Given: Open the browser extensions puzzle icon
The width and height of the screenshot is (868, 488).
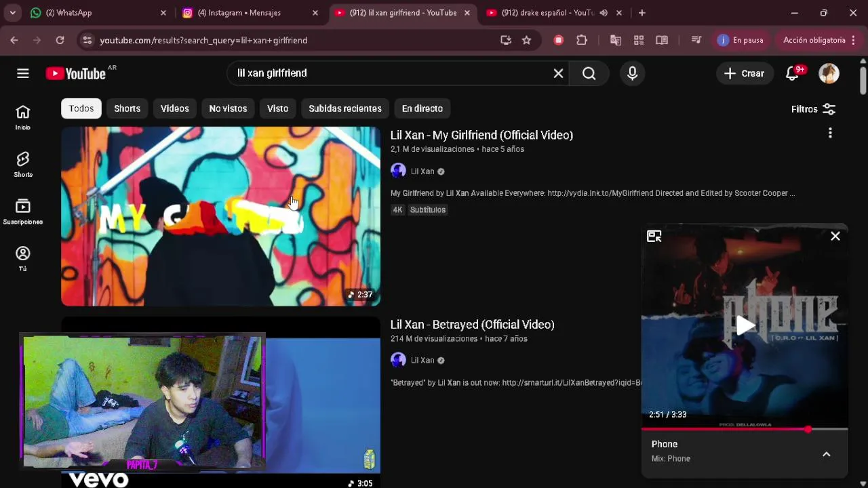Looking at the screenshot, I should tap(582, 40).
